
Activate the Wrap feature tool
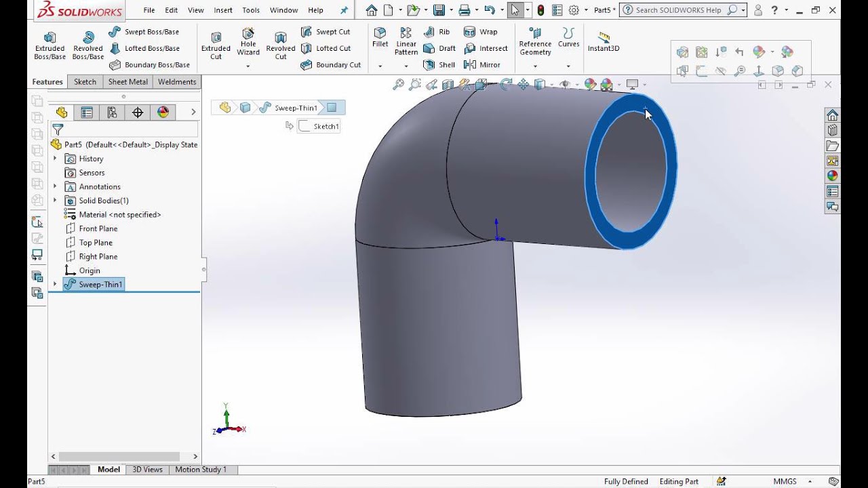(x=480, y=32)
